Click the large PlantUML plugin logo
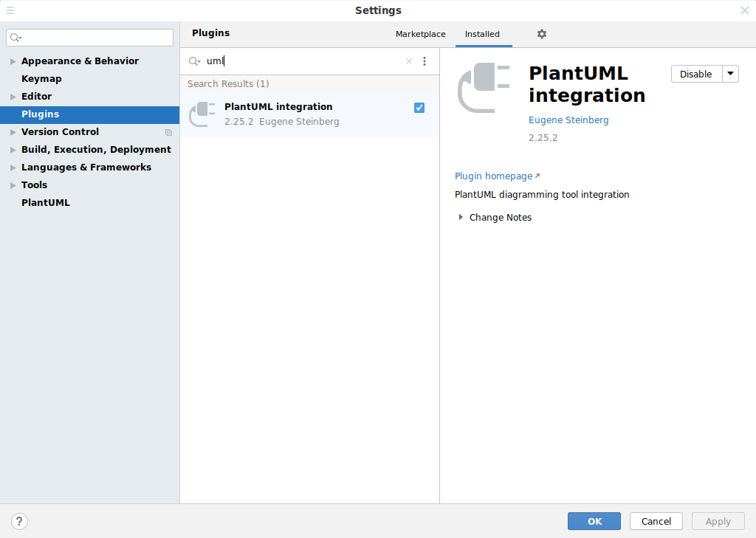756x538 pixels. point(484,88)
